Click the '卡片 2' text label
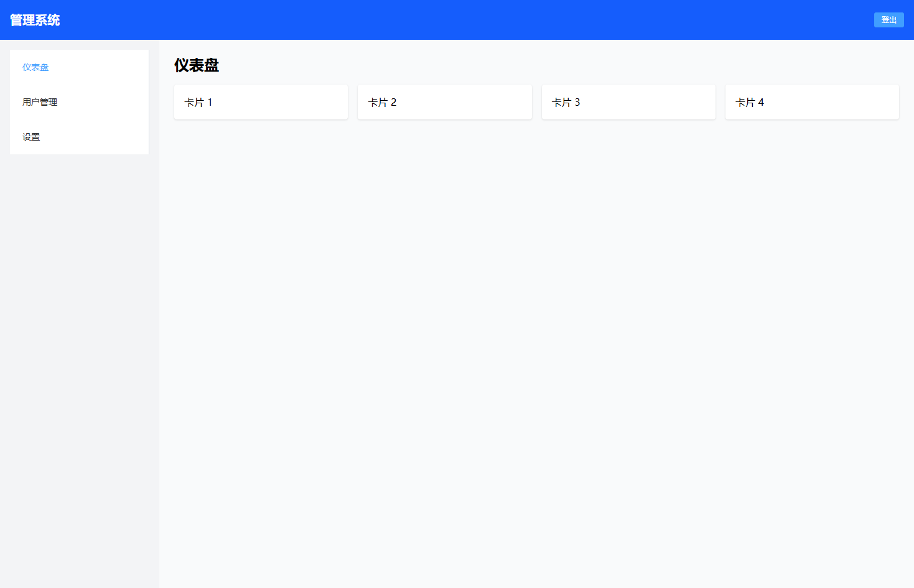The width and height of the screenshot is (914, 588). pyautogui.click(x=382, y=102)
